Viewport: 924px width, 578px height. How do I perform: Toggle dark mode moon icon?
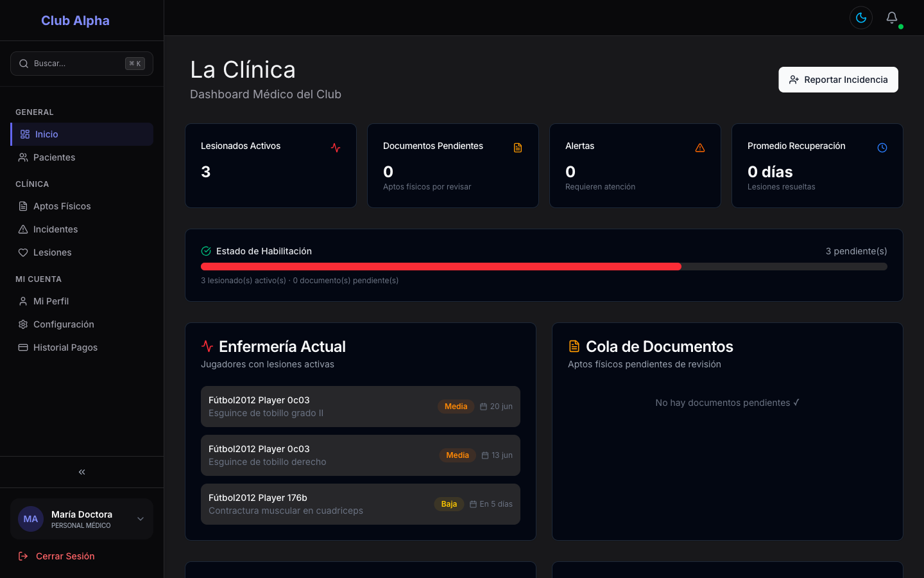coord(861,18)
